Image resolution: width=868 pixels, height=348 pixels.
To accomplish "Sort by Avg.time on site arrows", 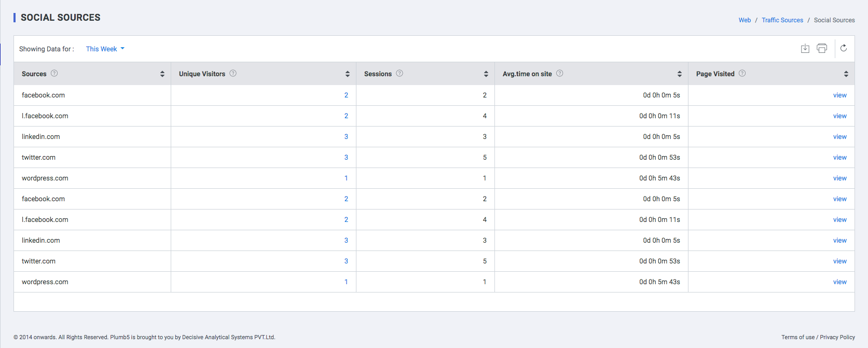I will point(680,74).
